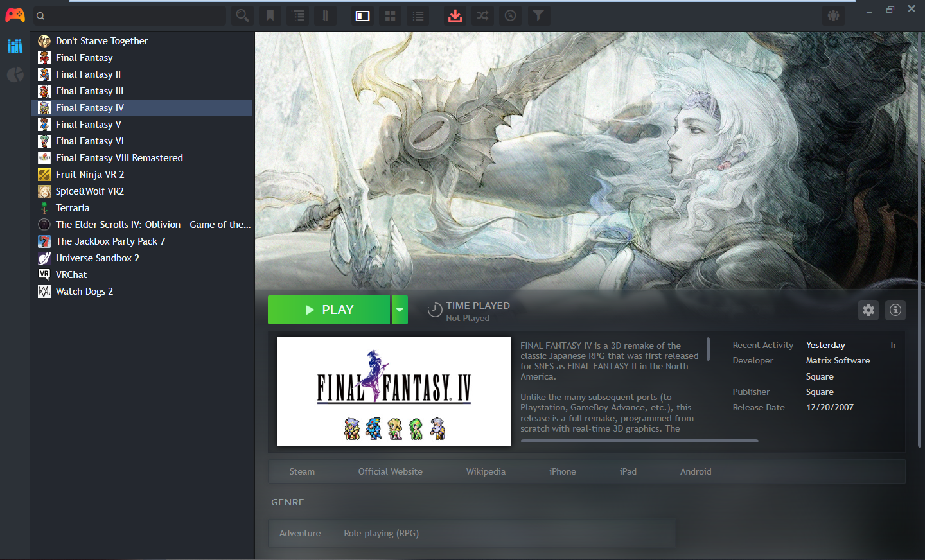Click the Role-playing (RPG) genre tag
This screenshot has width=925, height=560.
coord(381,534)
